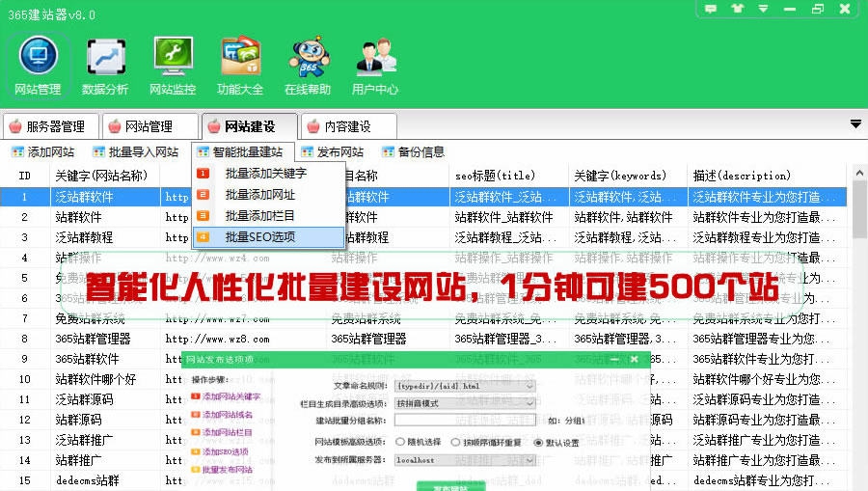Click the 备份信息 toolbar button
This screenshot has height=491, width=868.
click(x=414, y=151)
